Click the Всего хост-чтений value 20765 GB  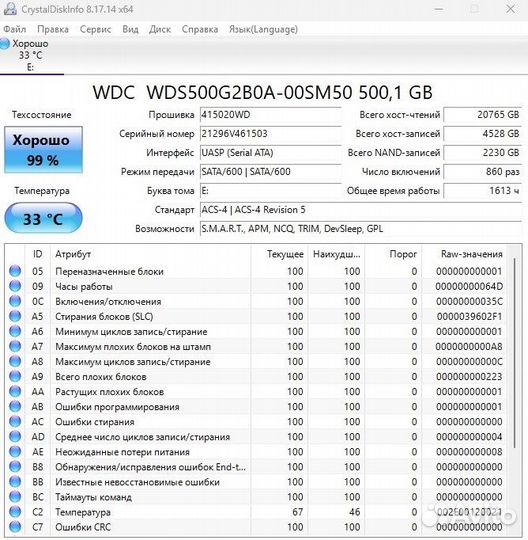pyautogui.click(x=482, y=115)
